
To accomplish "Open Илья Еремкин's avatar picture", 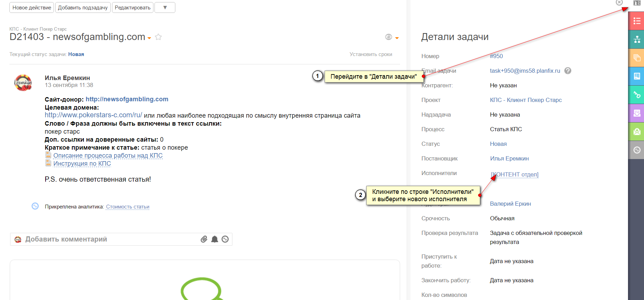I will (23, 82).
